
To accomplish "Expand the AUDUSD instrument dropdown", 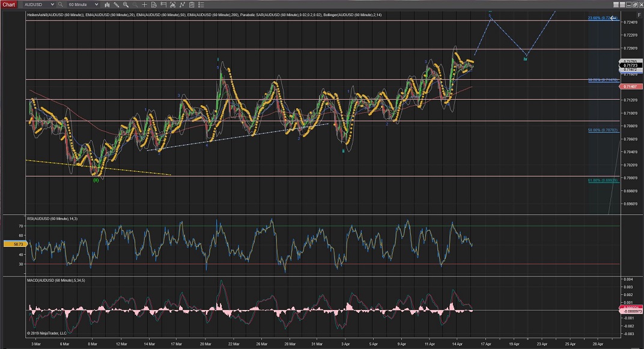I will 52,4.
